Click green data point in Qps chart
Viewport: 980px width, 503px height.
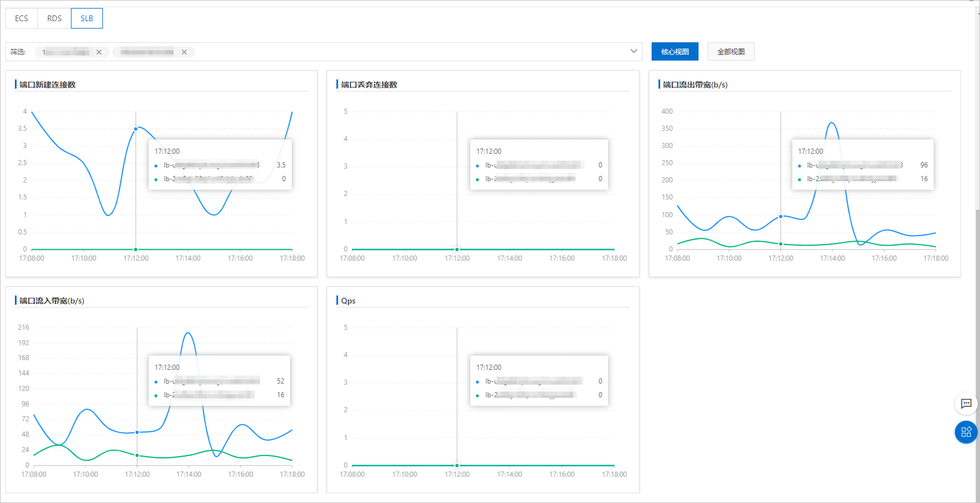click(457, 465)
